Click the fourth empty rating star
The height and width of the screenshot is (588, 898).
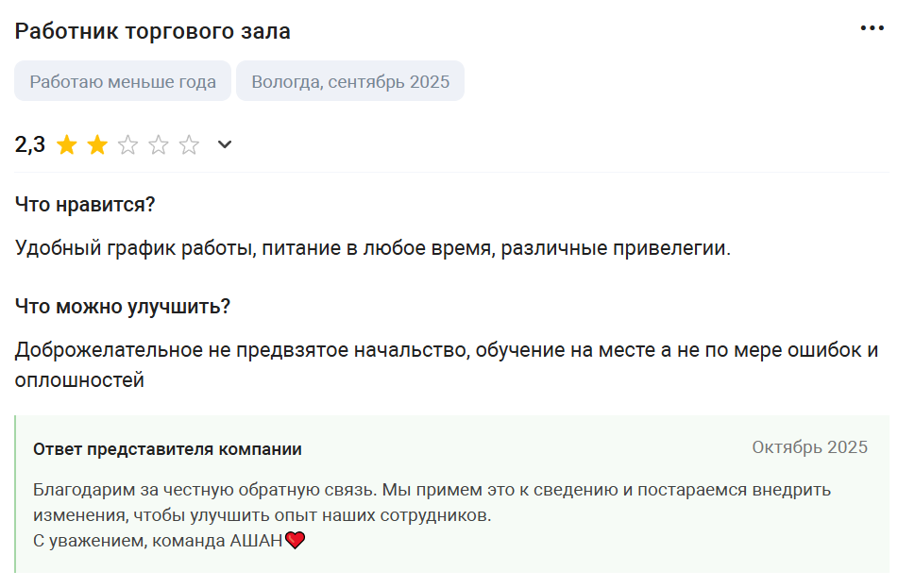point(159,145)
